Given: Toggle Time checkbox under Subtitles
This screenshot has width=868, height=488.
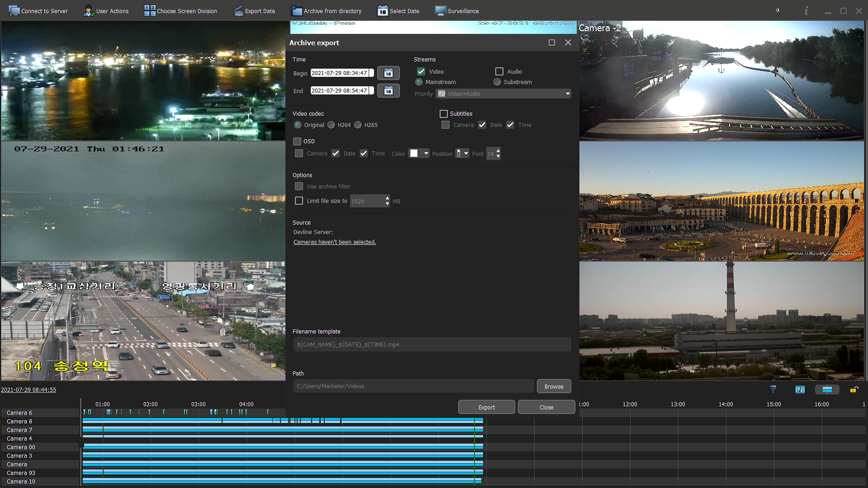Looking at the screenshot, I should pos(510,125).
